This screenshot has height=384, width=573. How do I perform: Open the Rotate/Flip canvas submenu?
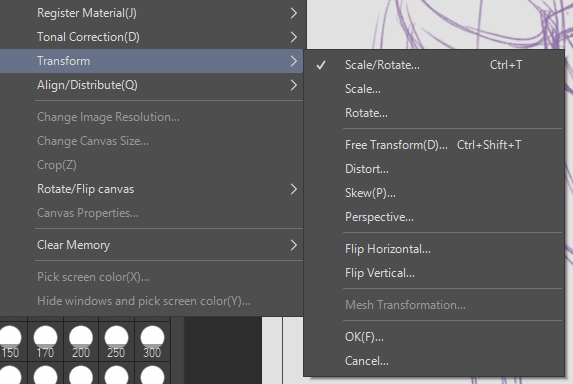tap(151, 189)
